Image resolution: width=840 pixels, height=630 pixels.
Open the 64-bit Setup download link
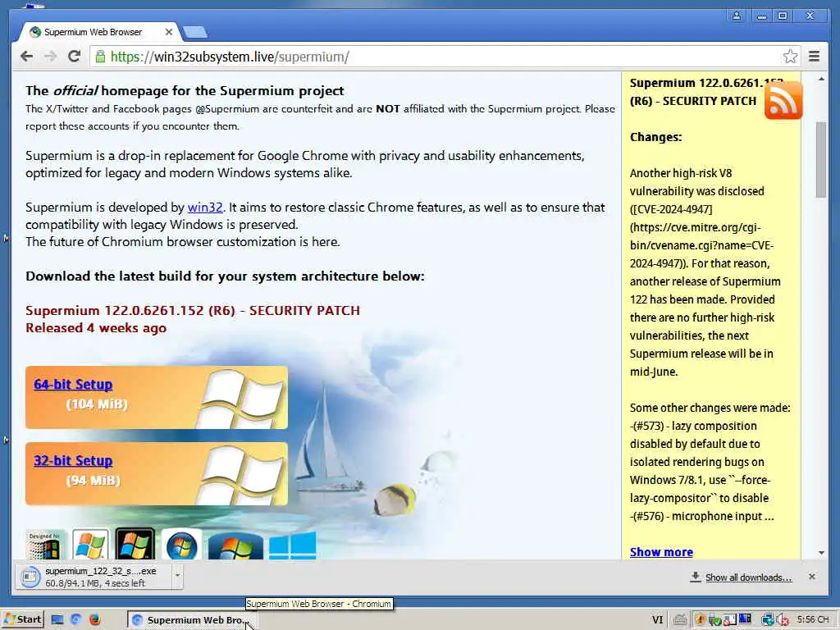tap(73, 384)
